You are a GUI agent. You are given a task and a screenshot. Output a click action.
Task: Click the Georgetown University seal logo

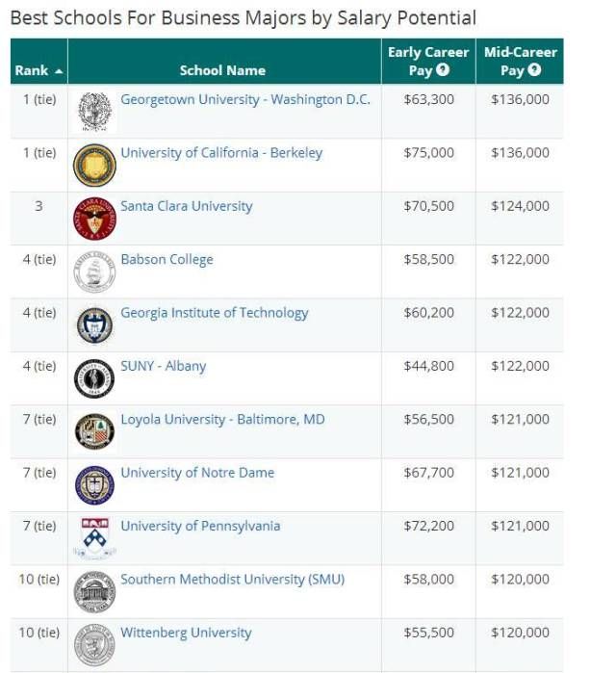click(94, 112)
